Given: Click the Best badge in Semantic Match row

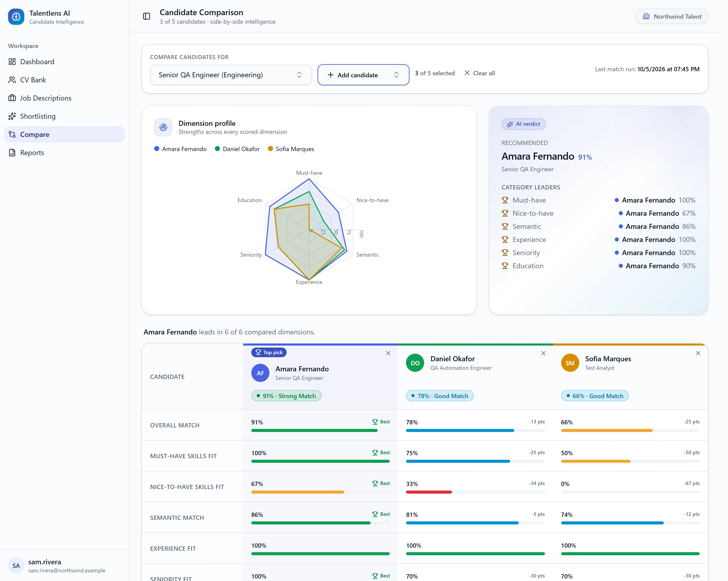Looking at the screenshot, I should click(x=381, y=514).
